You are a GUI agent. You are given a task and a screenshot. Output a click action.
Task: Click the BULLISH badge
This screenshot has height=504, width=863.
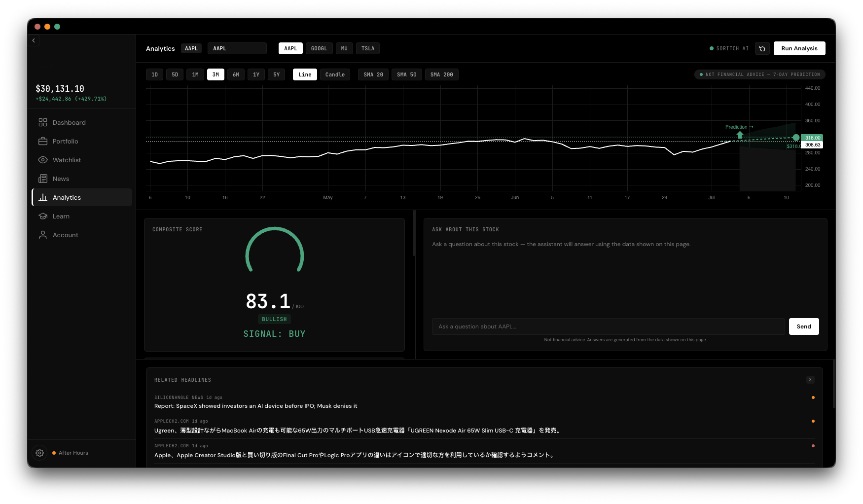[274, 320]
